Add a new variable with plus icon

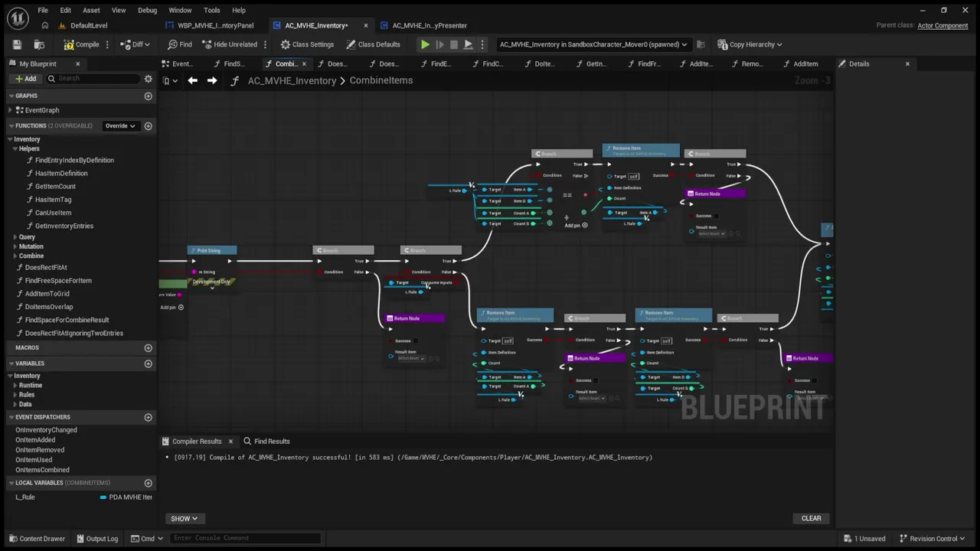click(149, 364)
